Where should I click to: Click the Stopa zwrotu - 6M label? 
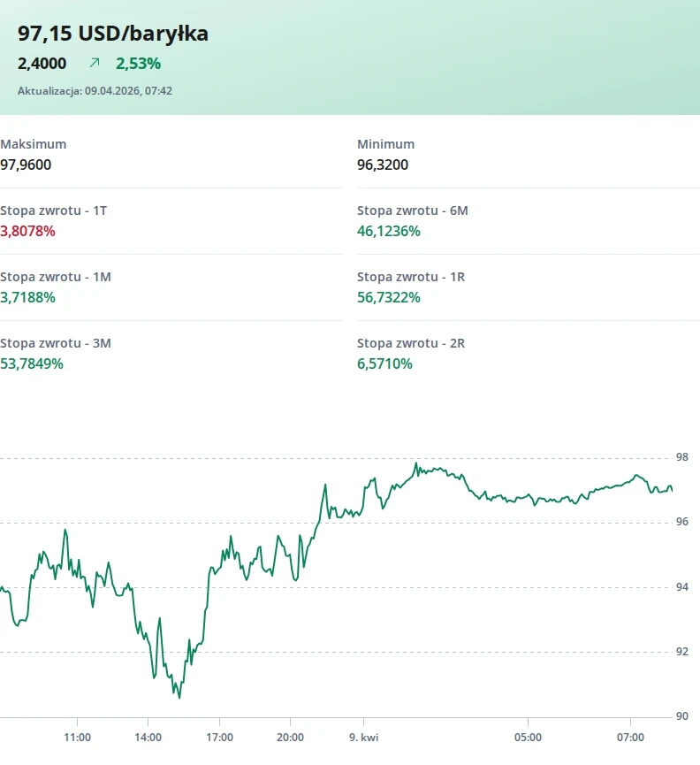[x=413, y=210]
